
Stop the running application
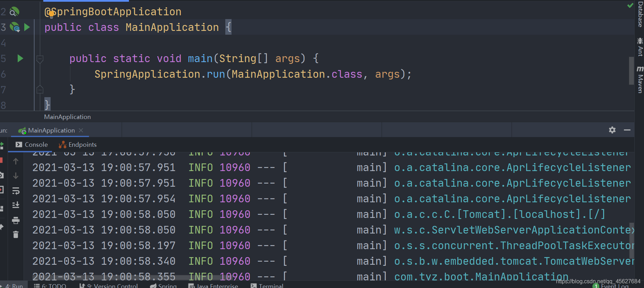click(x=1, y=160)
